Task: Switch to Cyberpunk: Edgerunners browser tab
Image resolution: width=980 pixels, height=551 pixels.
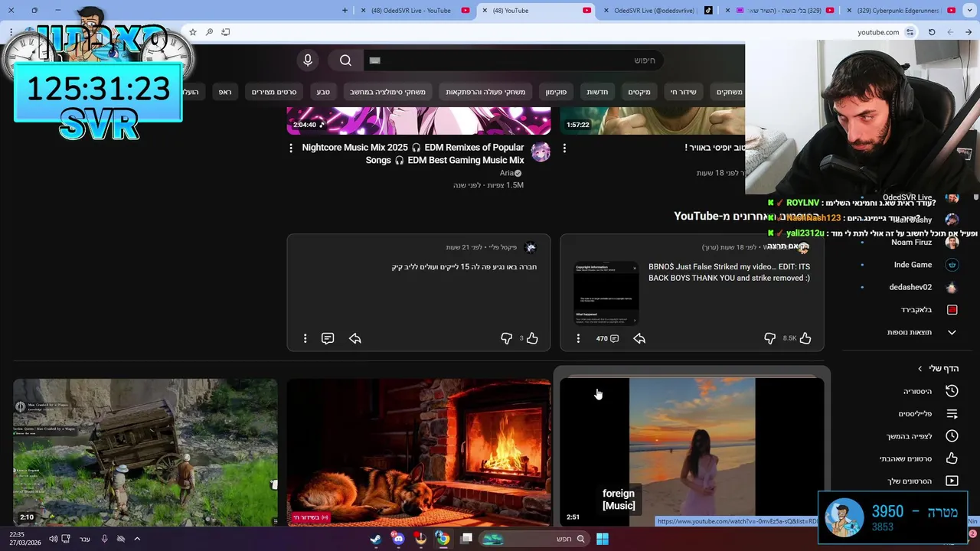Action: coord(902,11)
